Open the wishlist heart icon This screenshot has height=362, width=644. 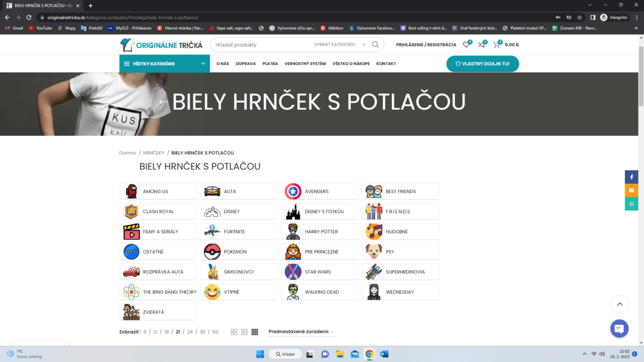(x=466, y=45)
